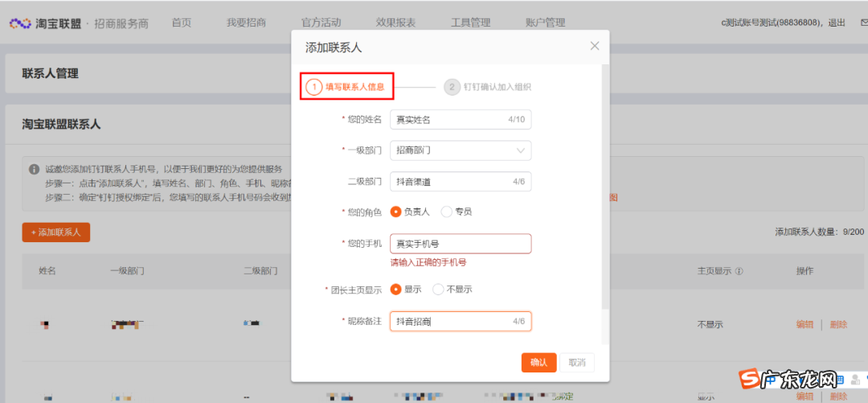Click 删除 in the 不显示 row
This screenshot has width=868, height=403.
838,325
